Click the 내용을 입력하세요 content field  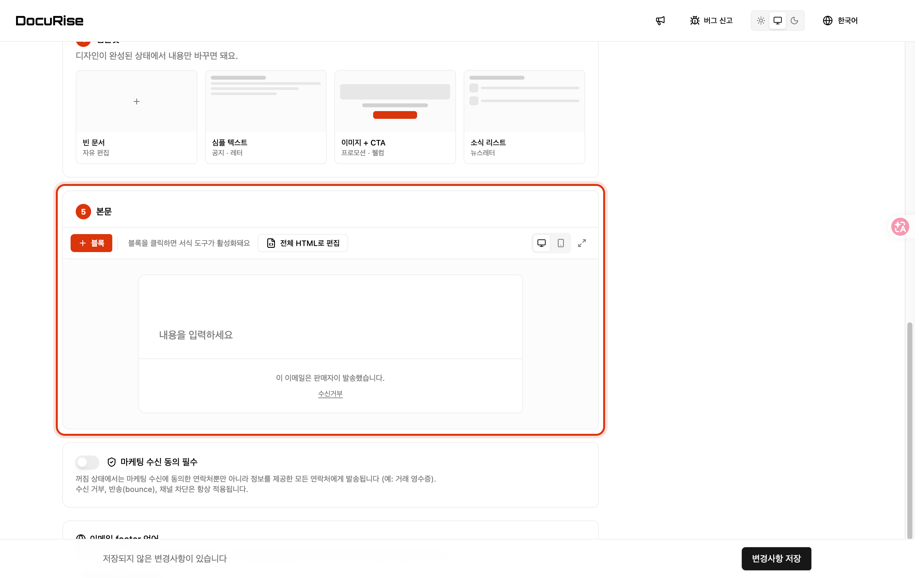point(330,335)
